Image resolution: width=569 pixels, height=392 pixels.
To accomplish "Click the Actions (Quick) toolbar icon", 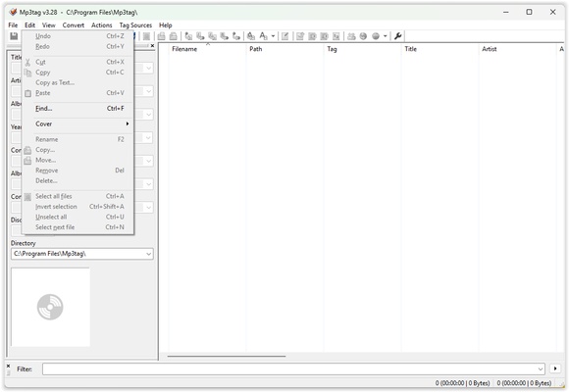I will point(264,36).
